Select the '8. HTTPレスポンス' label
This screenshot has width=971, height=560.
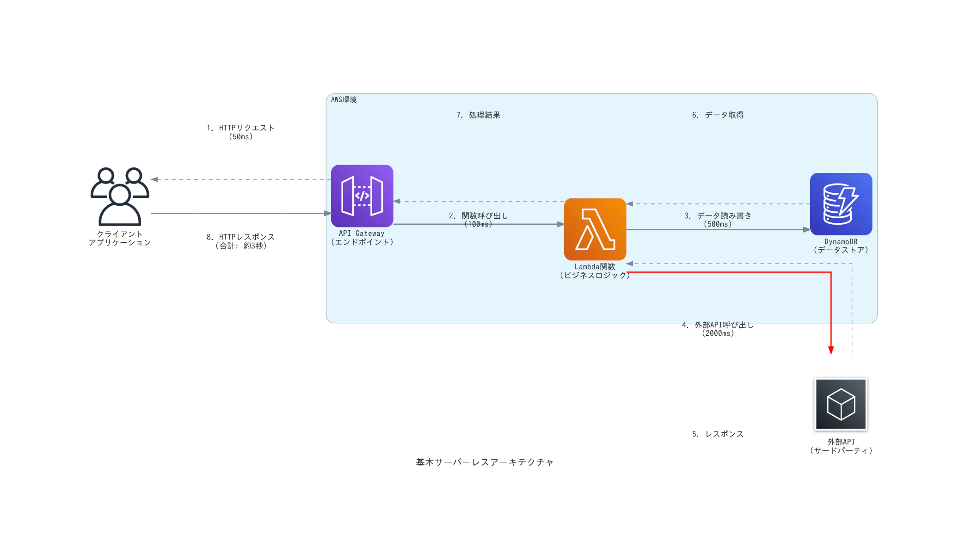pyautogui.click(x=241, y=241)
